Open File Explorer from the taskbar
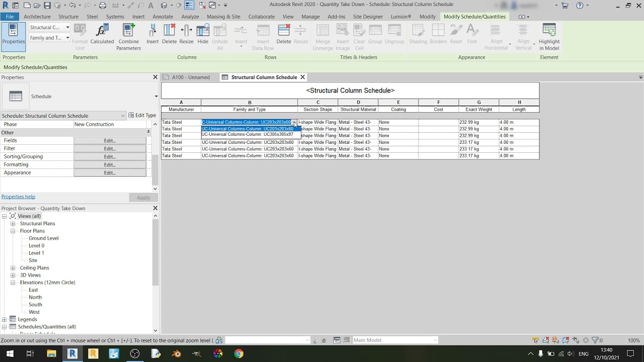644x362 pixels. (51, 353)
